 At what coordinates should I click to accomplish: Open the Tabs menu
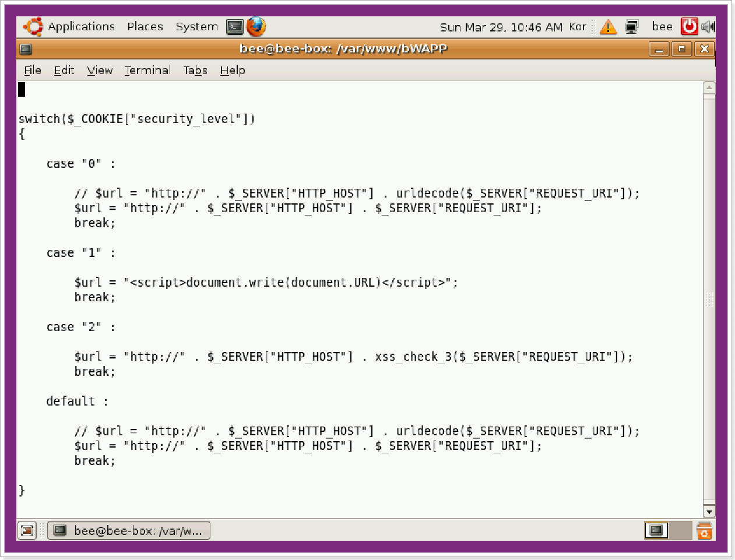[x=195, y=71]
